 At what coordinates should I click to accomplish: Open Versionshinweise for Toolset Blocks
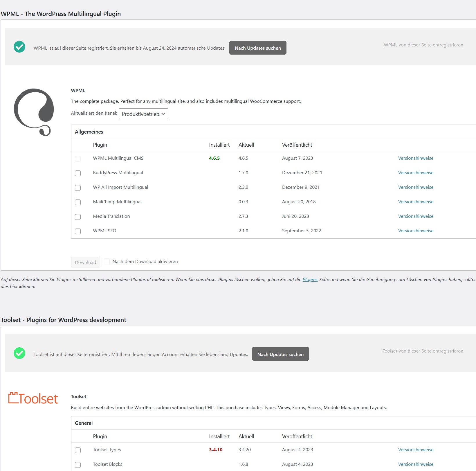click(416, 464)
